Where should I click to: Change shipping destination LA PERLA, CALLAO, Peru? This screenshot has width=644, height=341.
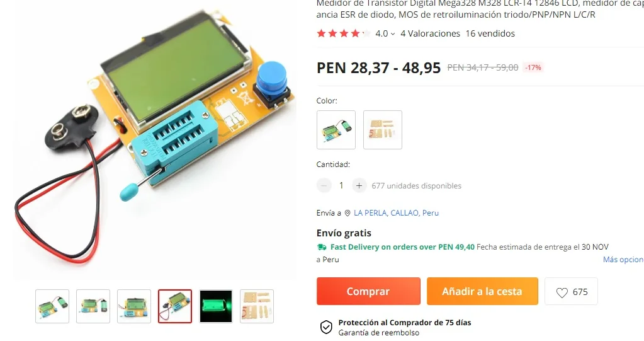[x=396, y=213]
